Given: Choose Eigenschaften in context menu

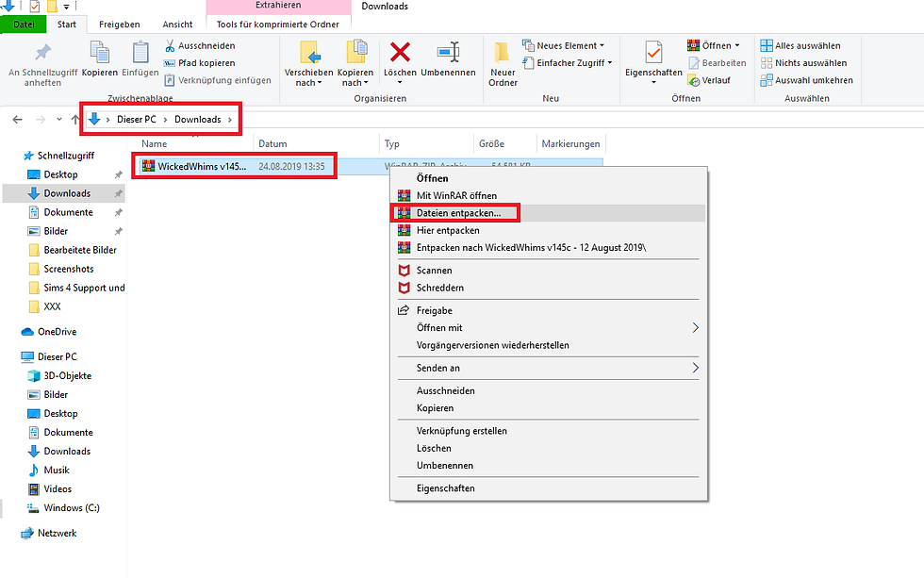Looking at the screenshot, I should click(x=445, y=488).
